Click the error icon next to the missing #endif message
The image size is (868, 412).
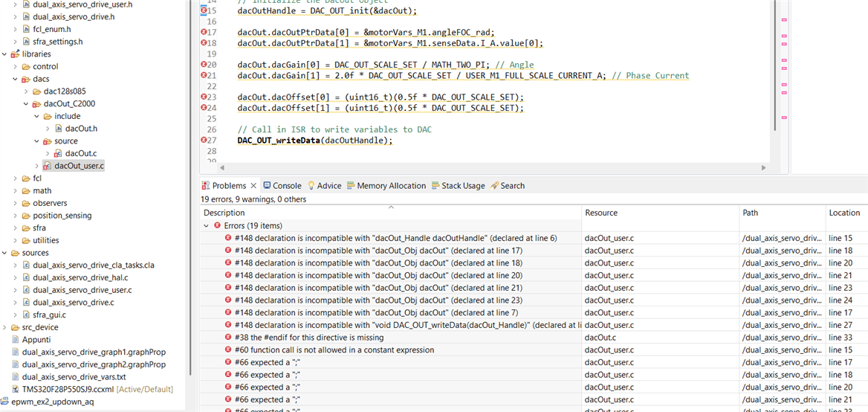pos(228,338)
